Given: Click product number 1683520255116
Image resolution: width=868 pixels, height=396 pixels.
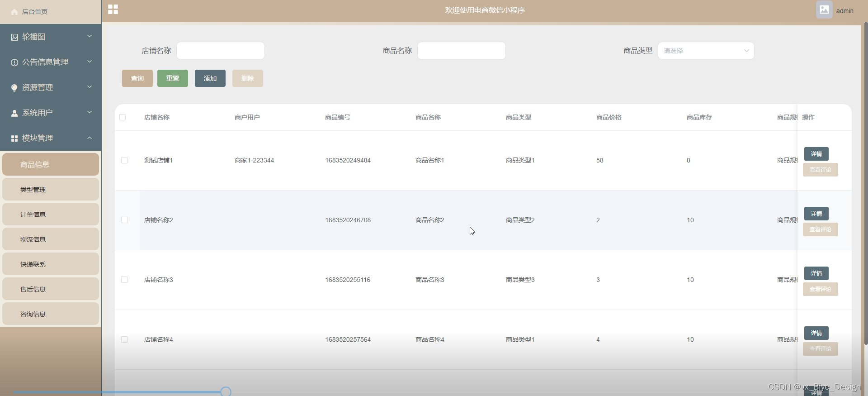Looking at the screenshot, I should click(x=348, y=280).
